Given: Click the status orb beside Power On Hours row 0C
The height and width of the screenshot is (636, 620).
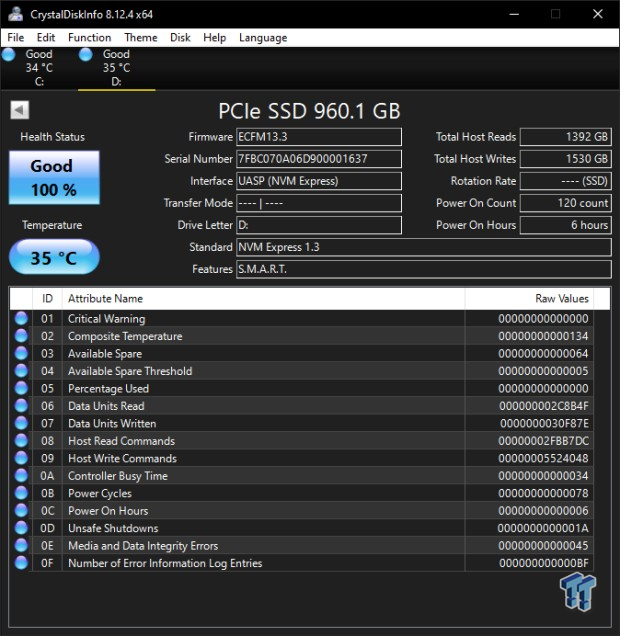Looking at the screenshot, I should point(21,510).
